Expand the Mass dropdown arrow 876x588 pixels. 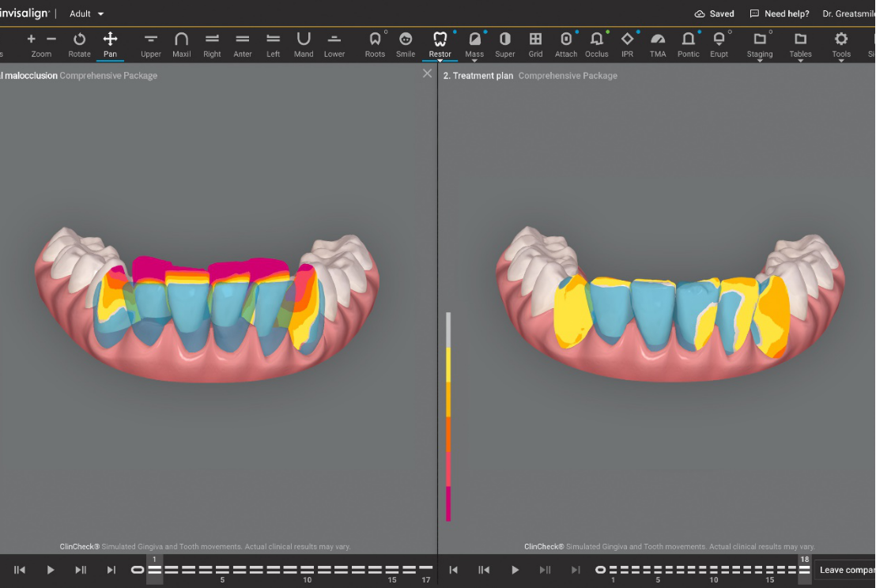(x=474, y=60)
